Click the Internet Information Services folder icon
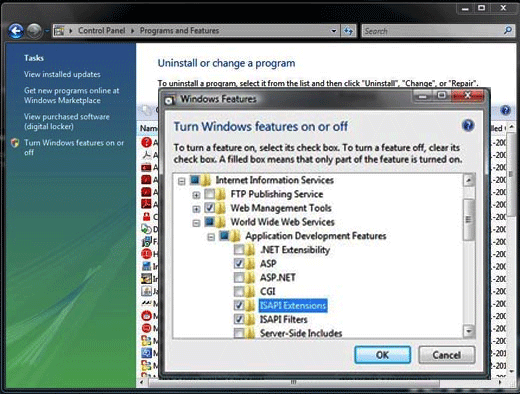 206,180
